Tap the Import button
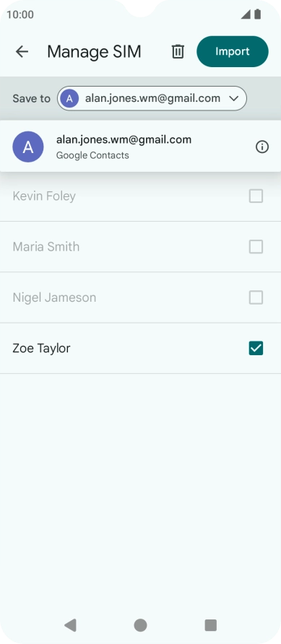Screen dimensions: 281x644 point(233,51)
